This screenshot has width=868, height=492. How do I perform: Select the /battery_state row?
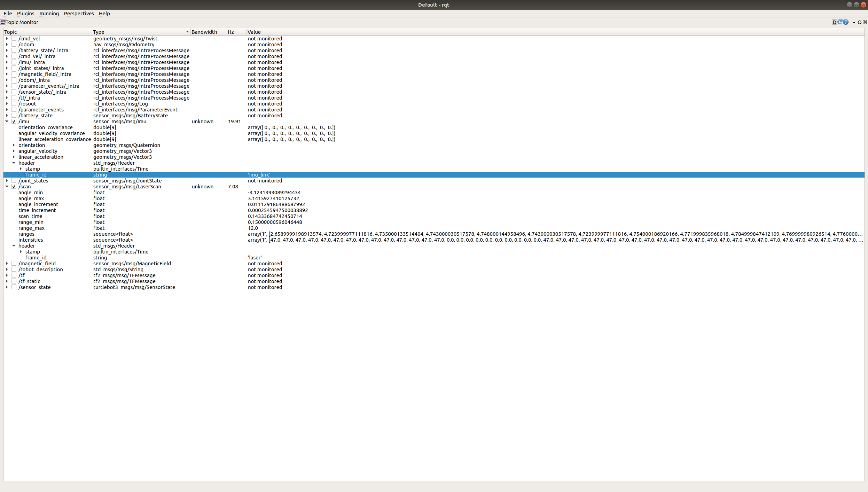[x=34, y=115]
